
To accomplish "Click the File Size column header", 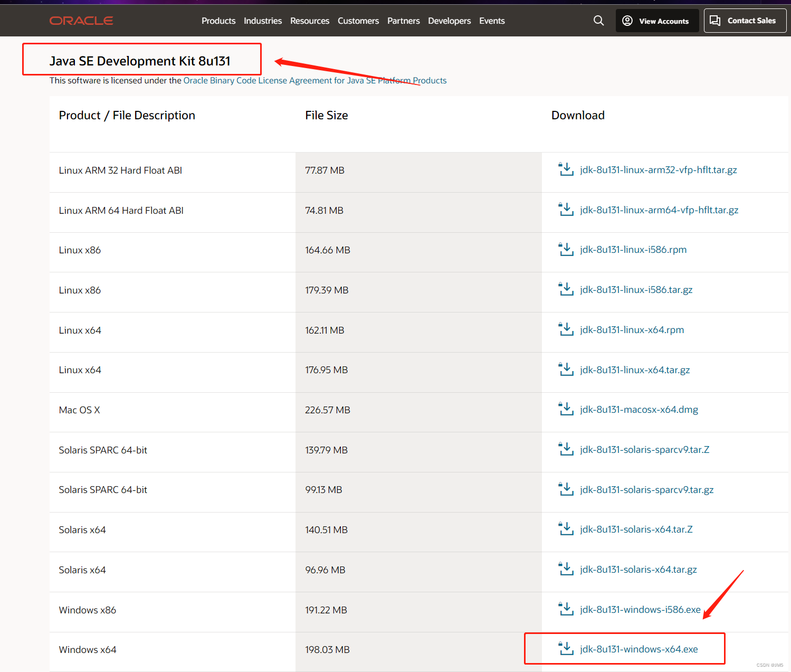I will (327, 116).
